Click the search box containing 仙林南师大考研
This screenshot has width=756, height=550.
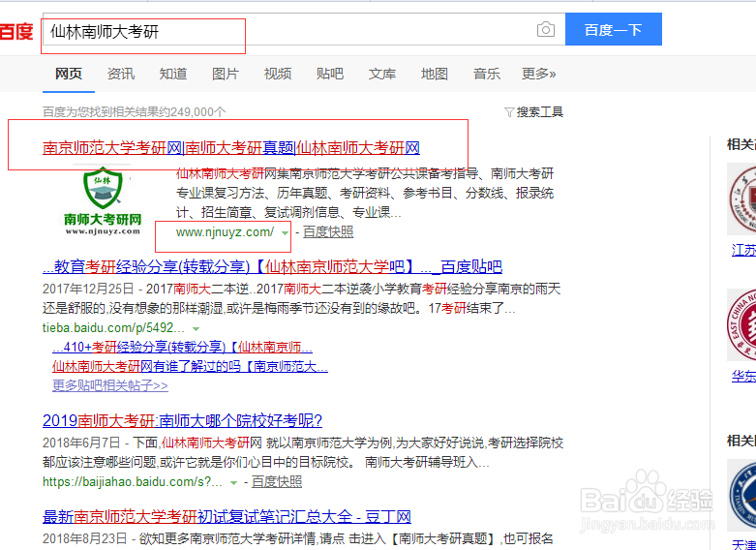(304, 29)
